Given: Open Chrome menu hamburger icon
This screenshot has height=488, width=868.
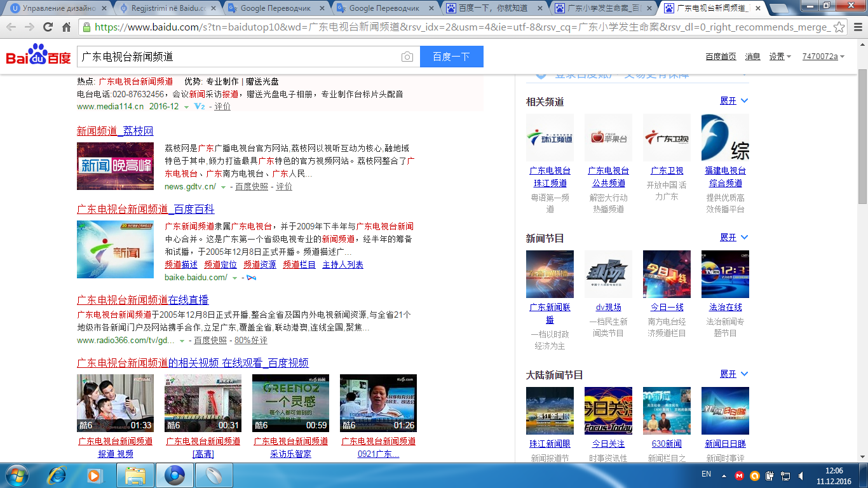Looking at the screenshot, I should [x=858, y=27].
